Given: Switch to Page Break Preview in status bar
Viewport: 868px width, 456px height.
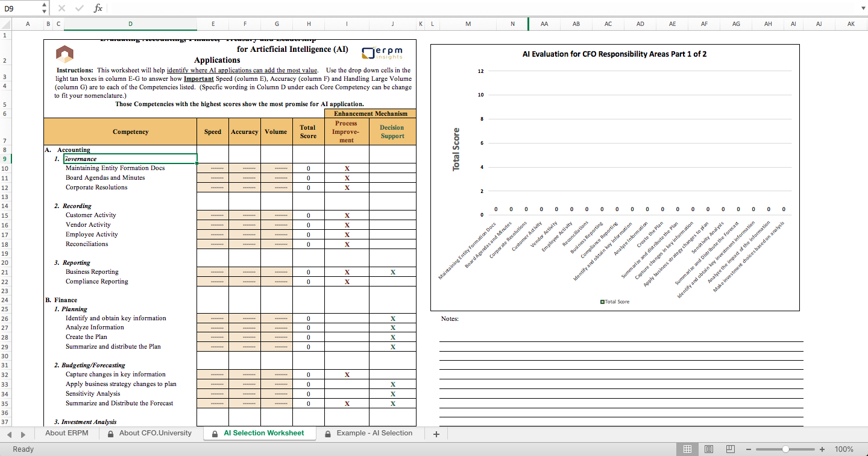Looking at the screenshot, I should (730, 449).
